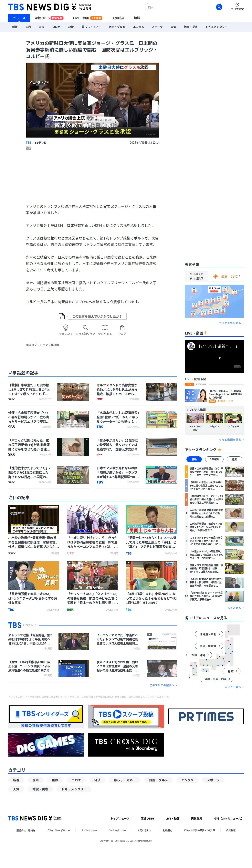Click the もっと知りたい magnifier reaction icon
Image resolution: width=252 pixels, height=868 pixels.
coord(85,327)
